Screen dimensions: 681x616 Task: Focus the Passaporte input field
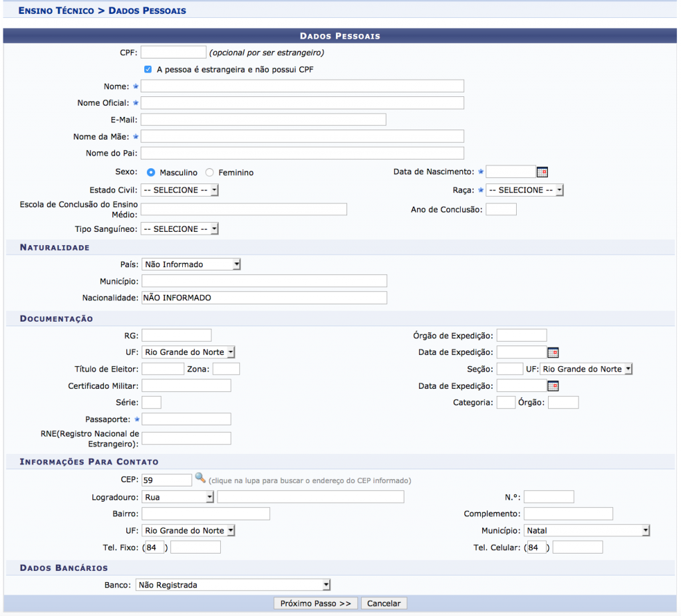(x=186, y=419)
